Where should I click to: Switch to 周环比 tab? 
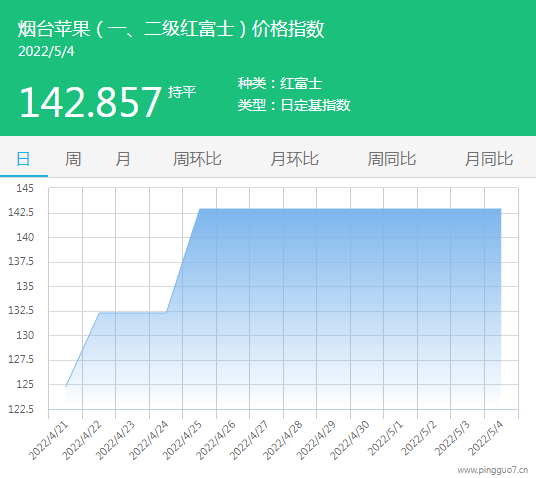pos(197,159)
